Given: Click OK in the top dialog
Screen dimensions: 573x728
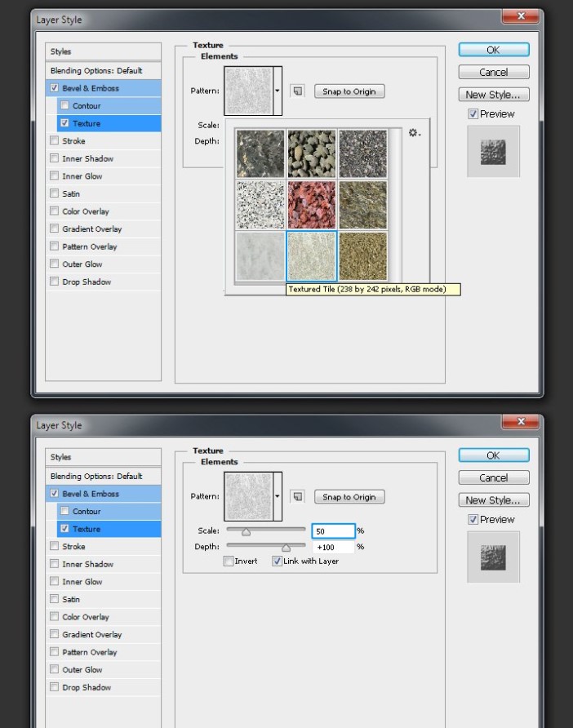Looking at the screenshot, I should [x=494, y=50].
